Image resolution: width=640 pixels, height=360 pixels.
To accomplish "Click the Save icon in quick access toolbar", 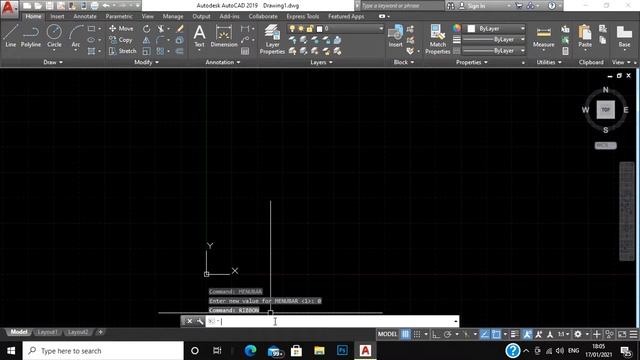I will click(49, 6).
